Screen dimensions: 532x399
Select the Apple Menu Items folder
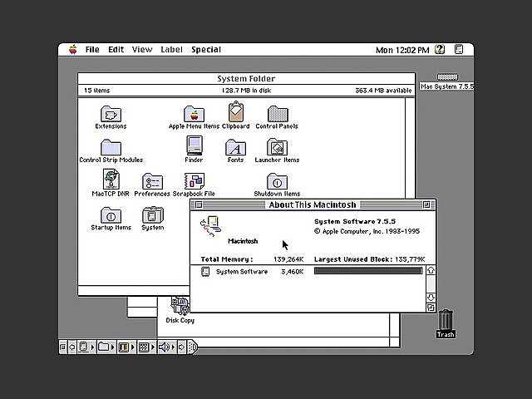[x=194, y=114]
